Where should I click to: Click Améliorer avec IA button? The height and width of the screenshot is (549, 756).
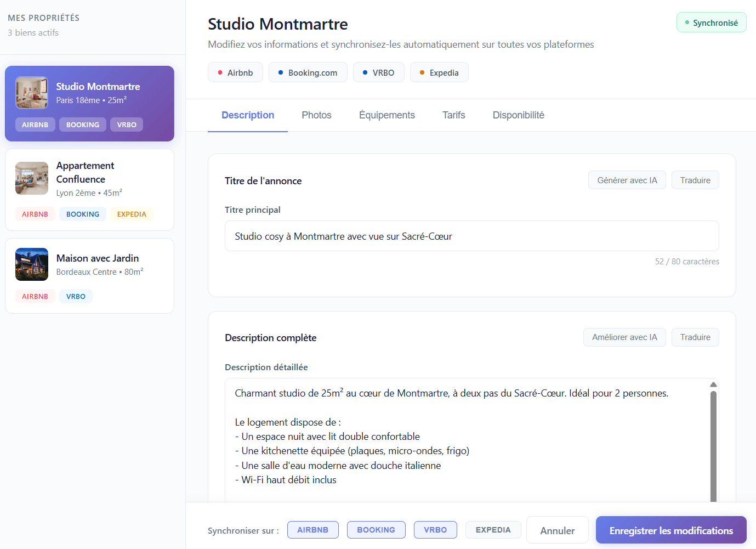pyautogui.click(x=624, y=337)
